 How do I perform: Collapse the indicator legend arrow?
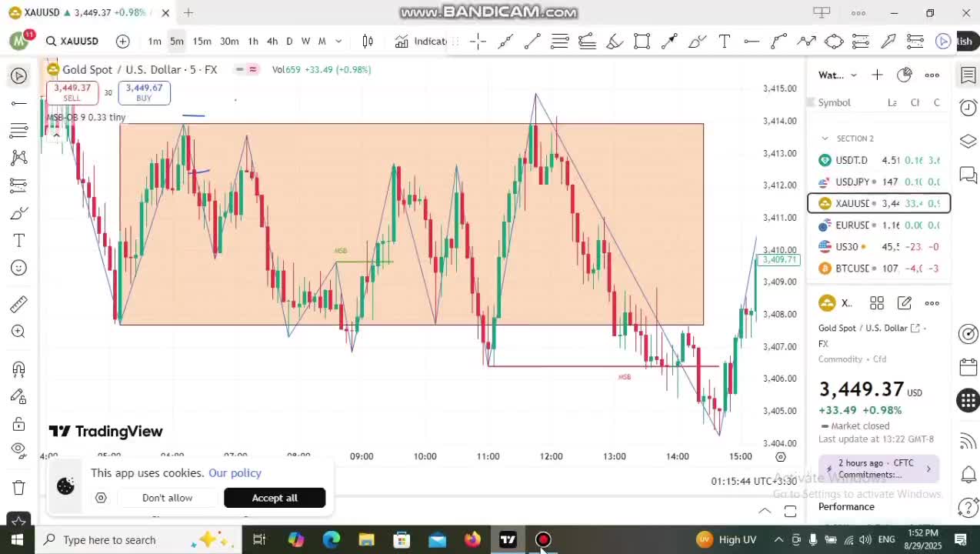[x=55, y=135]
